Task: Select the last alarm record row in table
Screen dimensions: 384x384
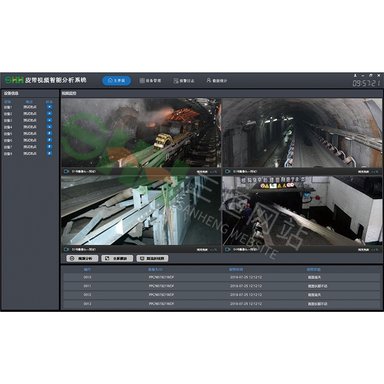Action: [x=221, y=304]
